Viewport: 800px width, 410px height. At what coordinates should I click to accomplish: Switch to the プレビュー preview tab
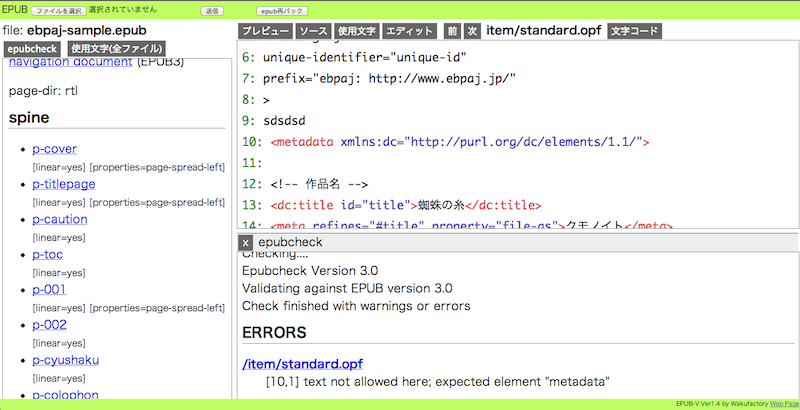[x=266, y=31]
